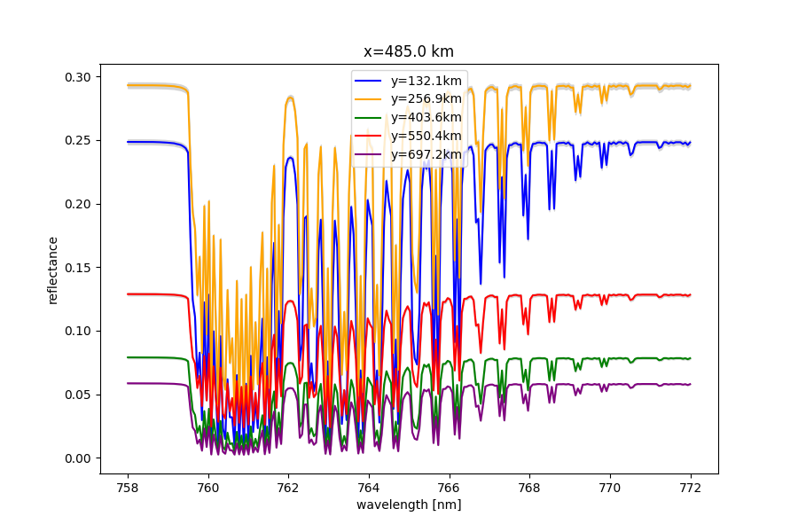Click the 772 tick on wavelength axis
The width and height of the screenshot is (798, 532).
(x=691, y=489)
